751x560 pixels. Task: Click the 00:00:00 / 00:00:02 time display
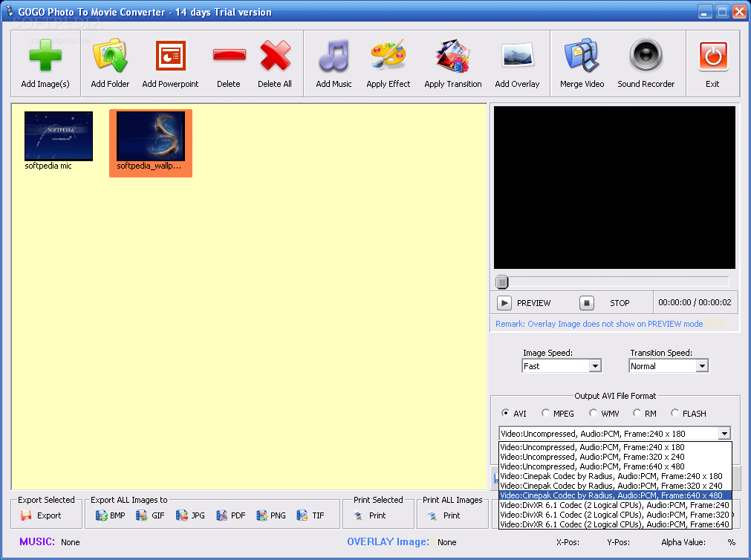695,302
